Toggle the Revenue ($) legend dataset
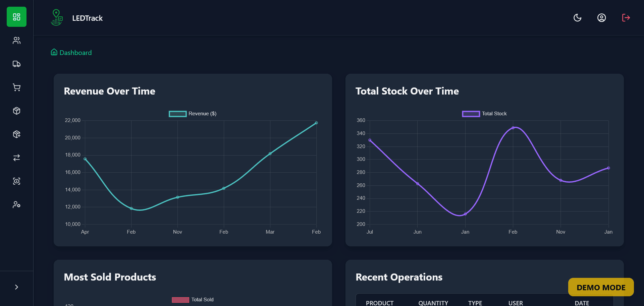The image size is (644, 306). [193, 114]
